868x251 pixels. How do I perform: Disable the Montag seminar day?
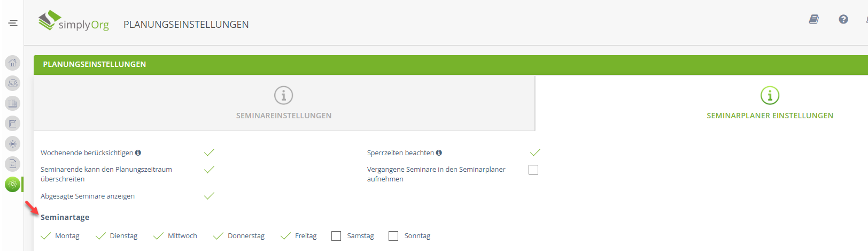click(x=46, y=236)
